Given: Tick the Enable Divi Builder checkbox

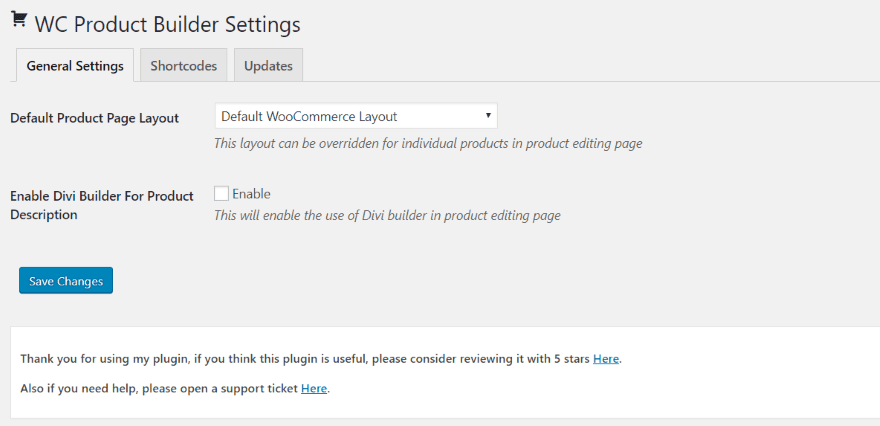Looking at the screenshot, I should point(222,194).
